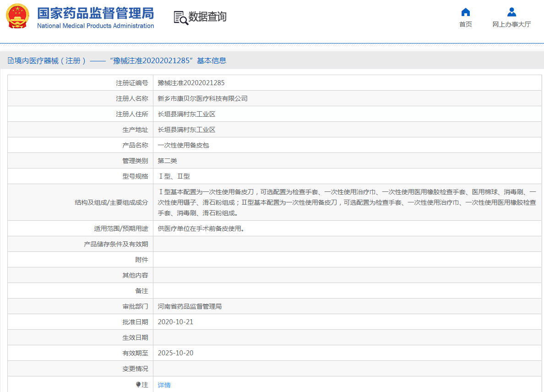Click the breadcrumb 境内医疗器械（注册）
The image size is (544, 392).
pyautogui.click(x=50, y=60)
